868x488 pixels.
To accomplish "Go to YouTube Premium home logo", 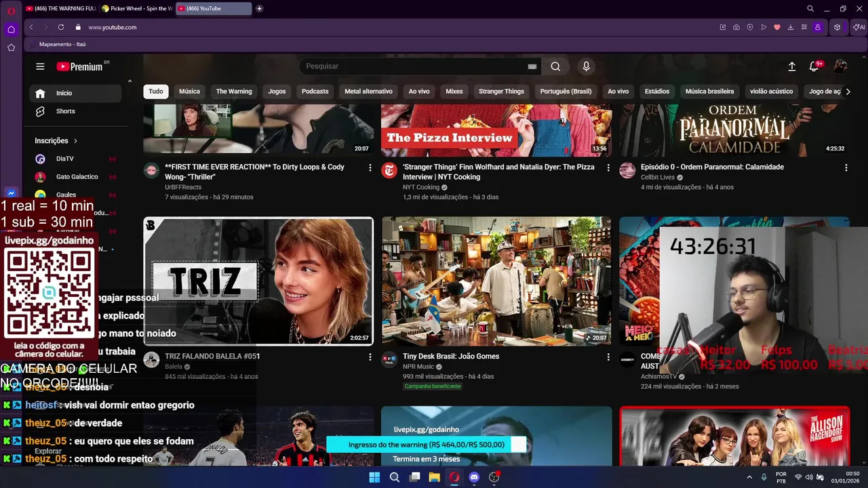I will (x=79, y=66).
